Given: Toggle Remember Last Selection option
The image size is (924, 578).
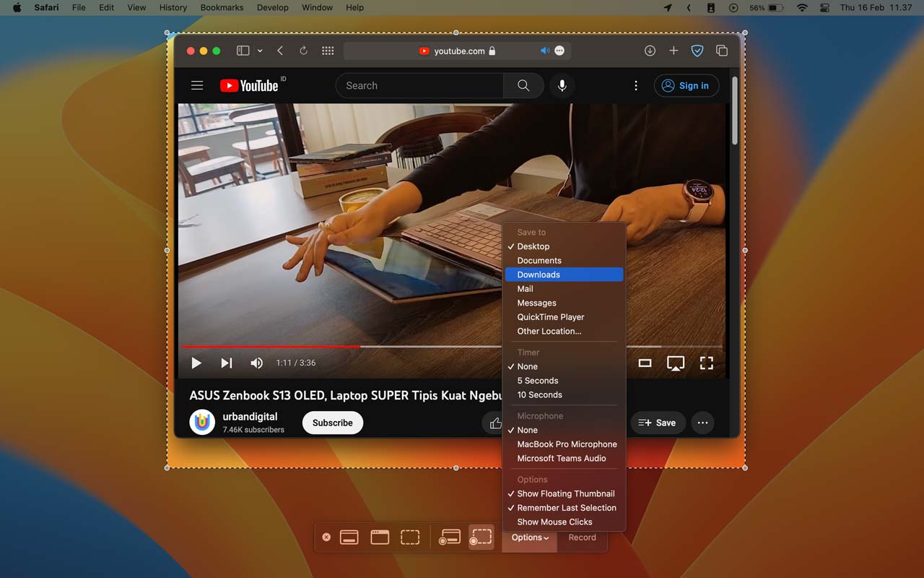Looking at the screenshot, I should 564,508.
